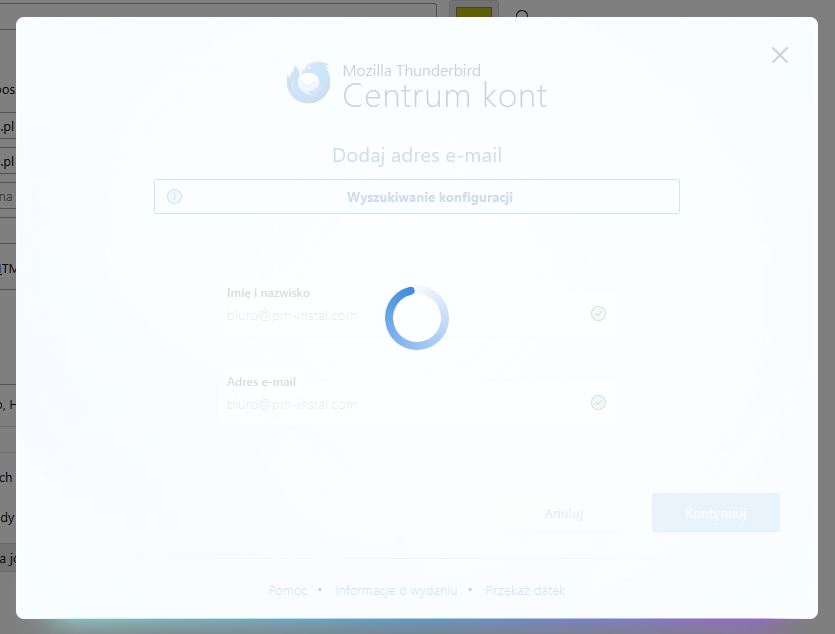Click the yellow button in background toolbar
The height and width of the screenshot is (634, 835).
(474, 11)
